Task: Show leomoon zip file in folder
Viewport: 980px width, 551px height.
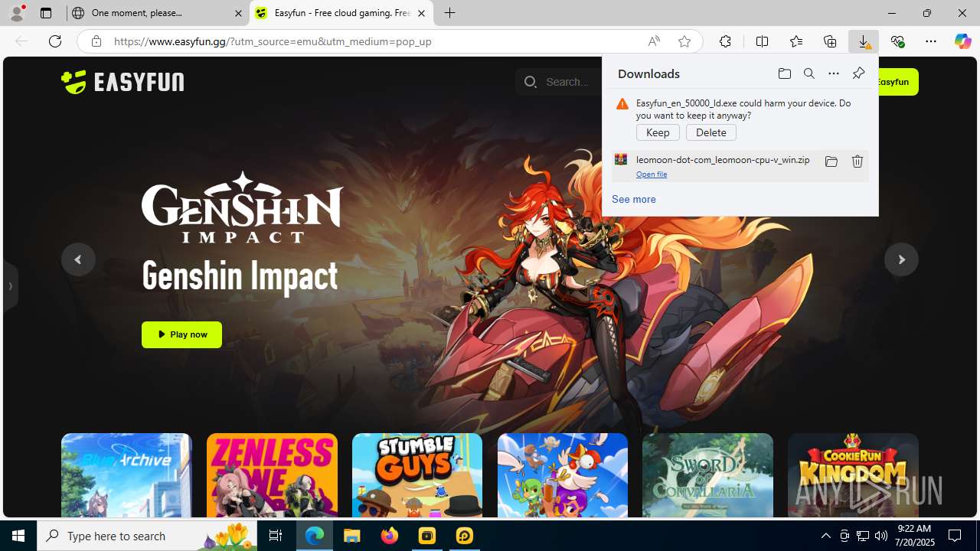Action: [831, 161]
